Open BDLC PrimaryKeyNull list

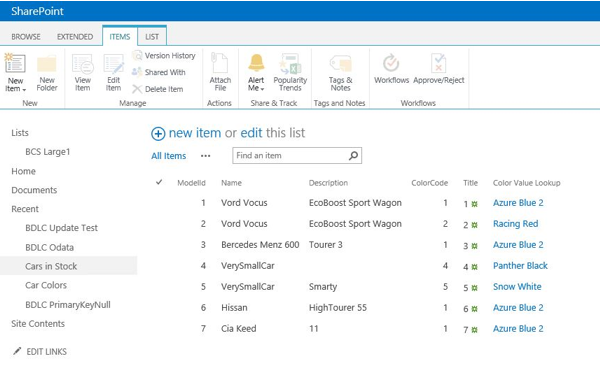[68, 305]
